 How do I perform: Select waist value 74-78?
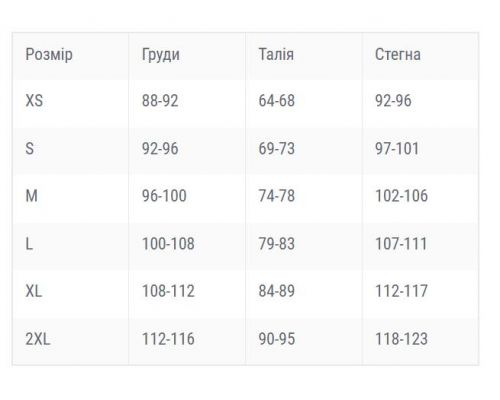click(277, 196)
